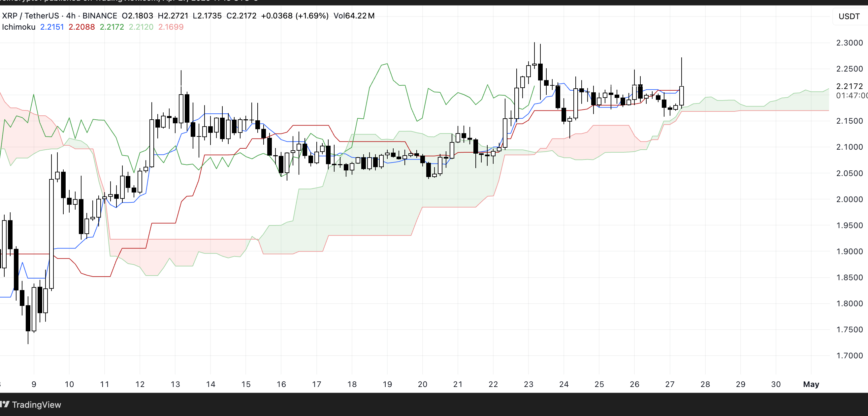
Task: Click the date label 27 on time axis
Action: point(670,384)
